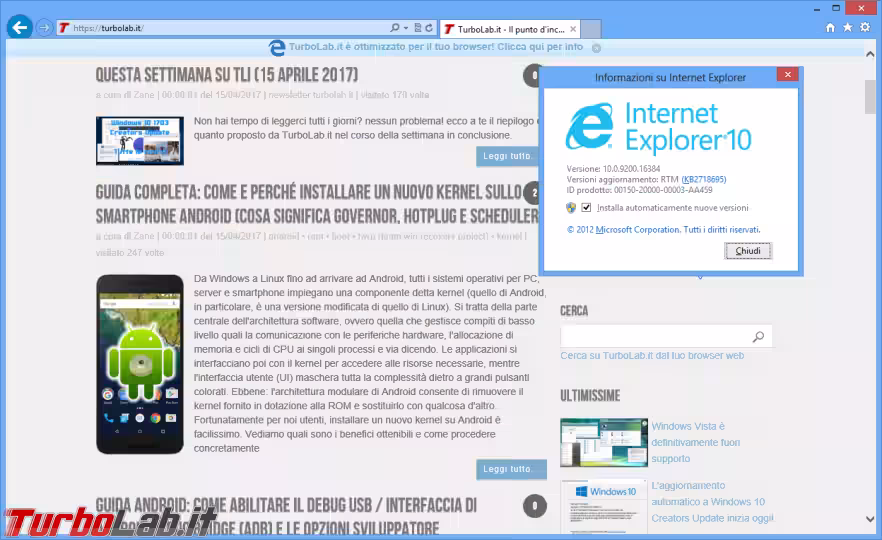Dismiss the Edge browser notification bar
This screenshot has height=540, width=882.
coord(596,47)
